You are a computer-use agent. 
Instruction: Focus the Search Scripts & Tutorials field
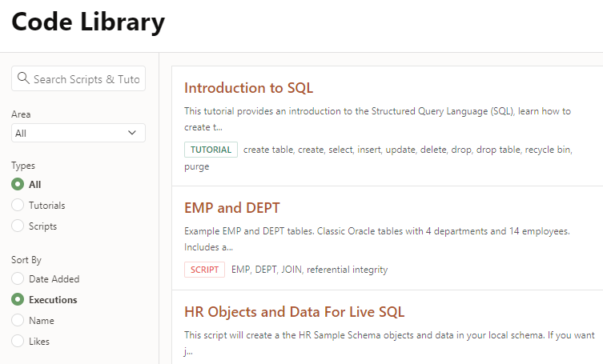(78, 78)
